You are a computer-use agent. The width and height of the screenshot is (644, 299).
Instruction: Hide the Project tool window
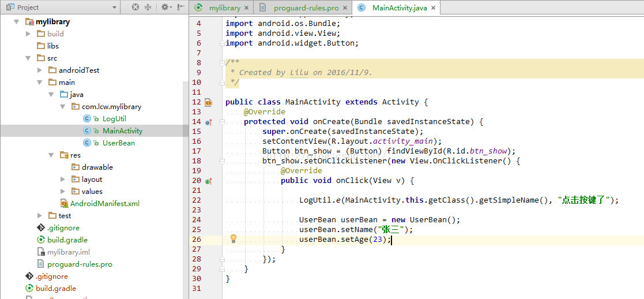tap(181, 8)
